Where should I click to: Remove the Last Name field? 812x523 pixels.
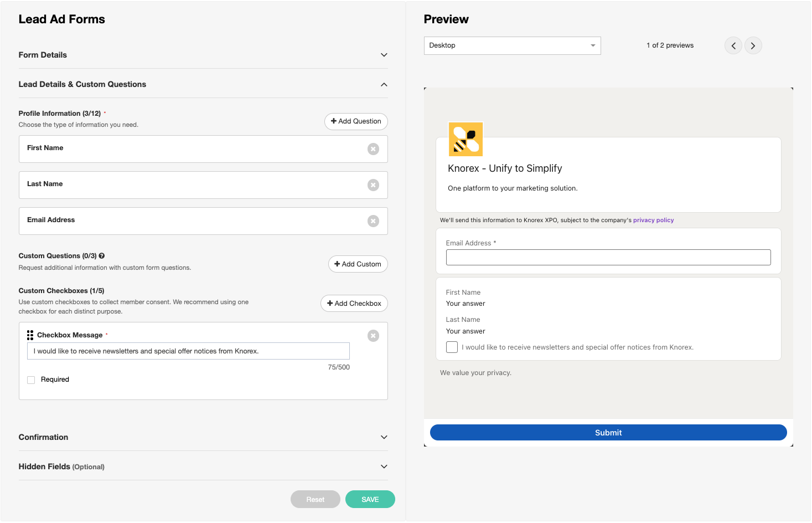point(373,185)
